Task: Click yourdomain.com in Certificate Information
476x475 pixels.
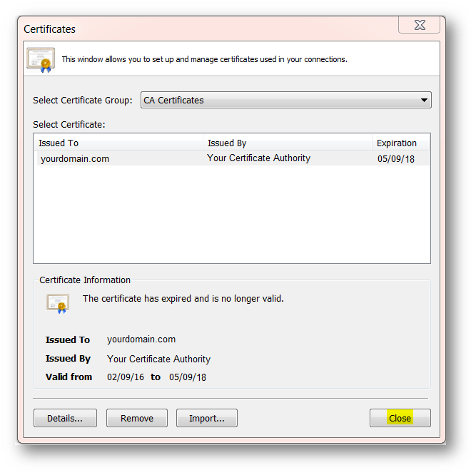Action: [141, 339]
